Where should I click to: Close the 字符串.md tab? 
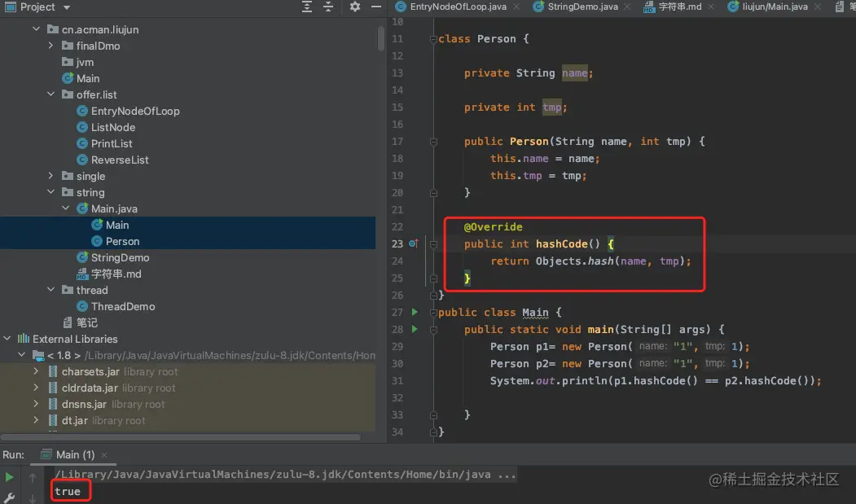[x=711, y=7]
